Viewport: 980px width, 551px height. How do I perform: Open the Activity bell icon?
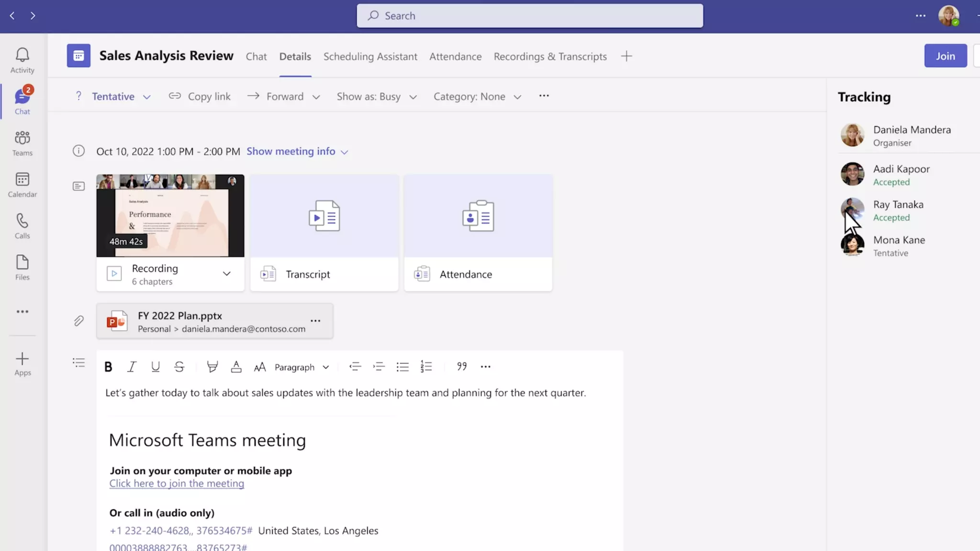pos(22,60)
